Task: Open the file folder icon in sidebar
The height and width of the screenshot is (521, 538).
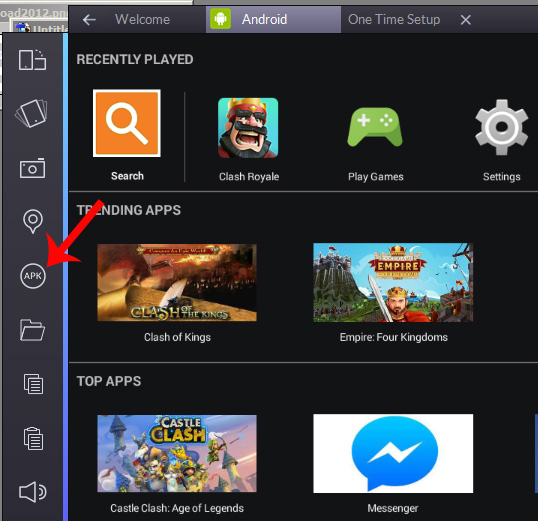Action: click(32, 330)
